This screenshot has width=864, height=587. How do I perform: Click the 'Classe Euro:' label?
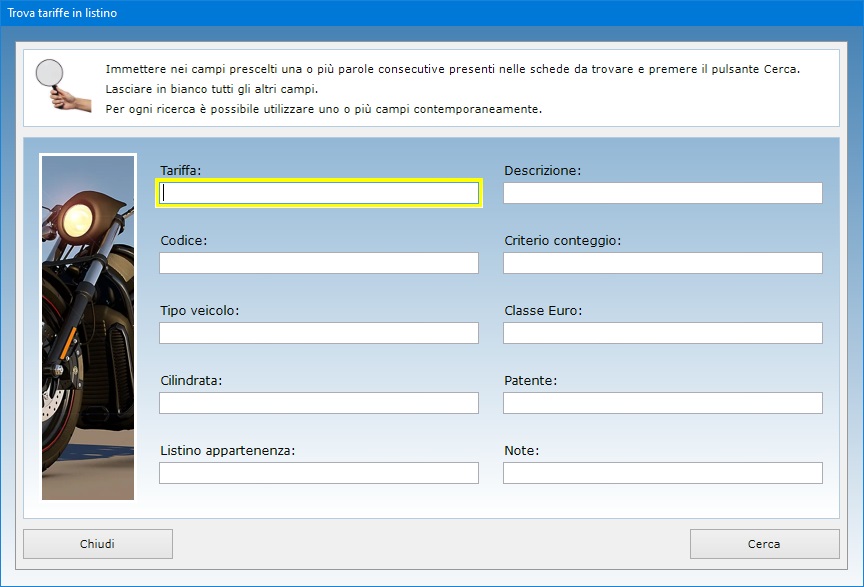543,310
